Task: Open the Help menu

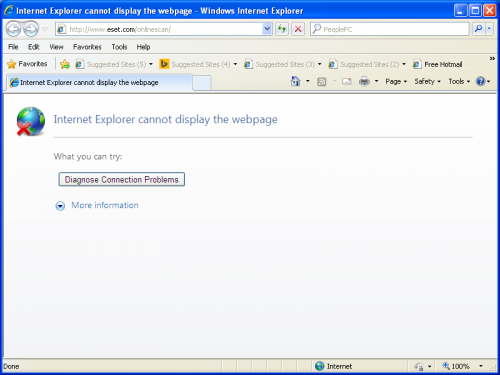Action: [x=143, y=47]
